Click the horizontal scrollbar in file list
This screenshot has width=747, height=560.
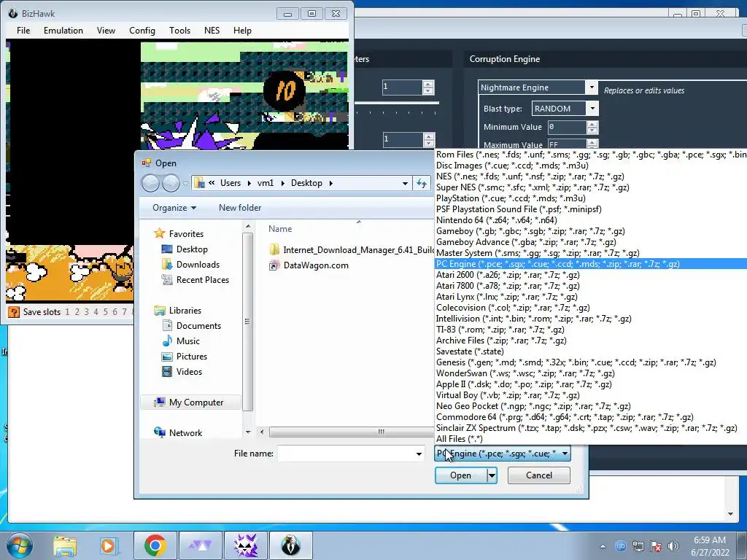(352, 432)
